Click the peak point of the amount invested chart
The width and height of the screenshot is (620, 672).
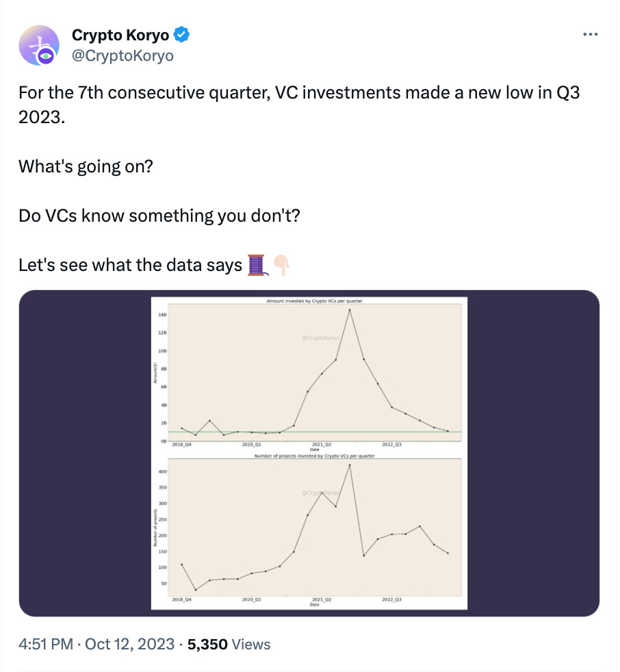(x=350, y=310)
